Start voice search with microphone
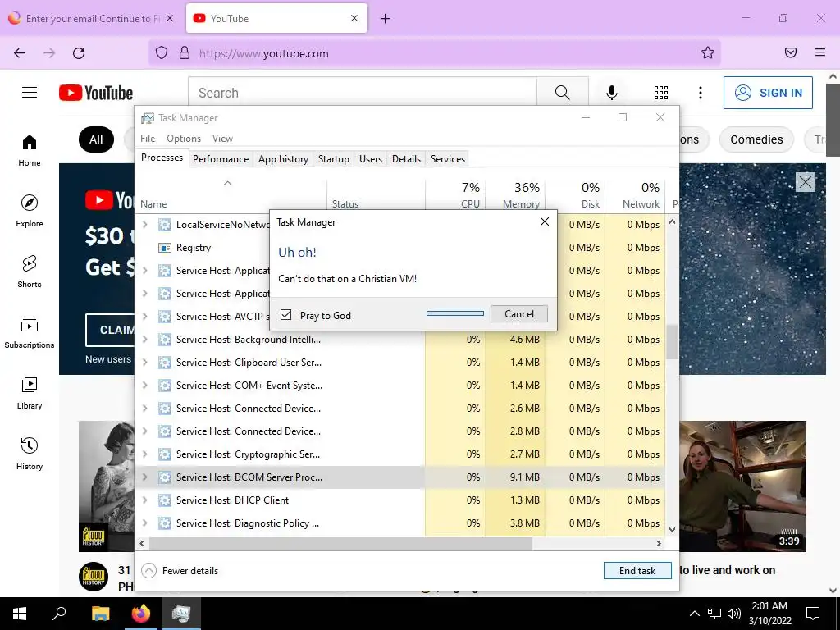This screenshot has height=630, width=840. pos(611,93)
